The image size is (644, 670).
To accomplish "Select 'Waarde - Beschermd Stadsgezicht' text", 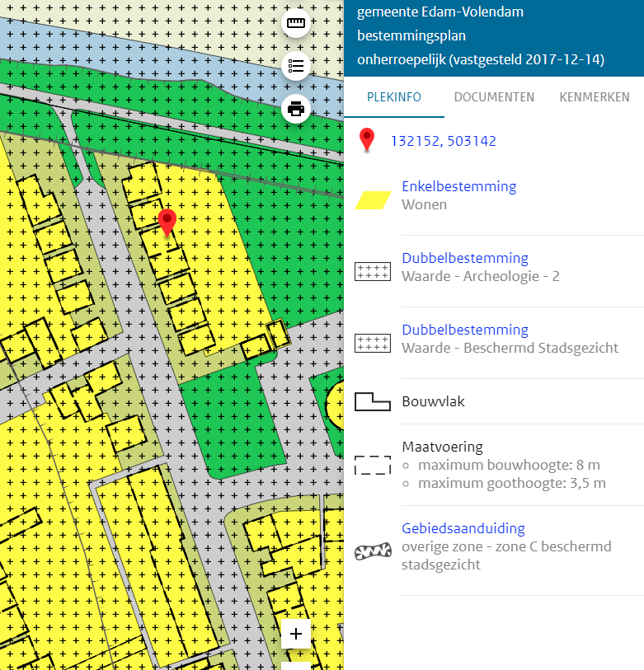I will 510,349.
